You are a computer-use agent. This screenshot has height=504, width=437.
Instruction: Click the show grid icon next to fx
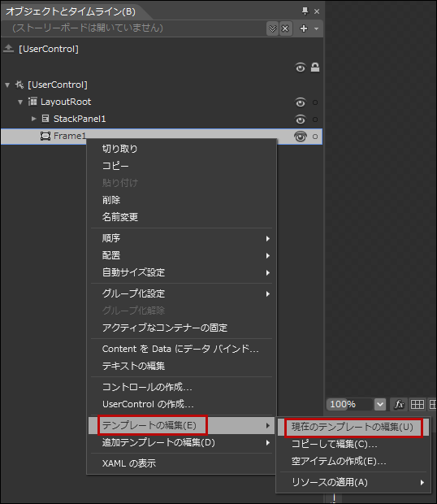418,404
